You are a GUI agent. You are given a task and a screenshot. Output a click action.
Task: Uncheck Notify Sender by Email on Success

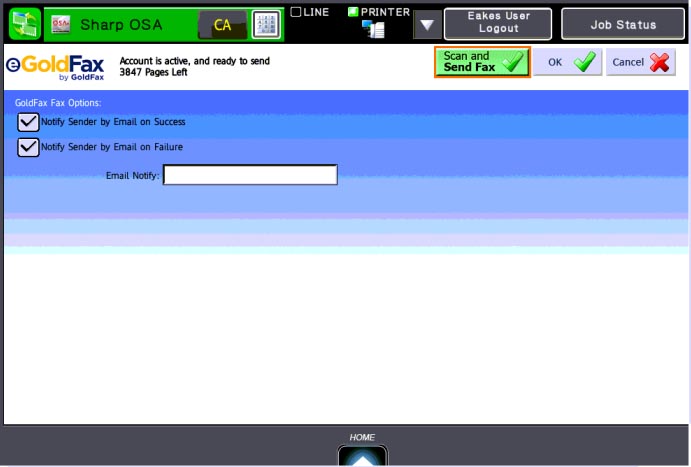28,122
